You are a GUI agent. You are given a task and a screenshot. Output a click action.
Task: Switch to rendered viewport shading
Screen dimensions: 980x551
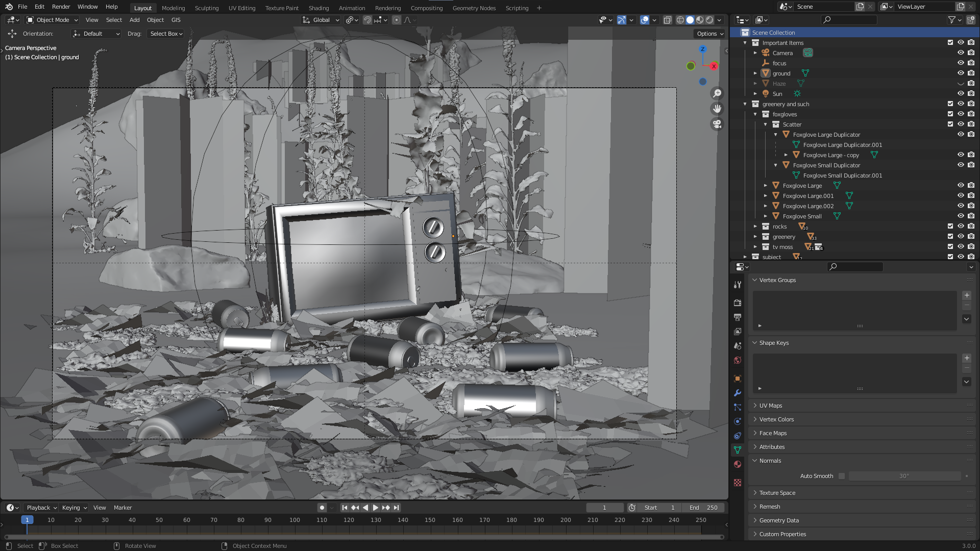(x=709, y=20)
